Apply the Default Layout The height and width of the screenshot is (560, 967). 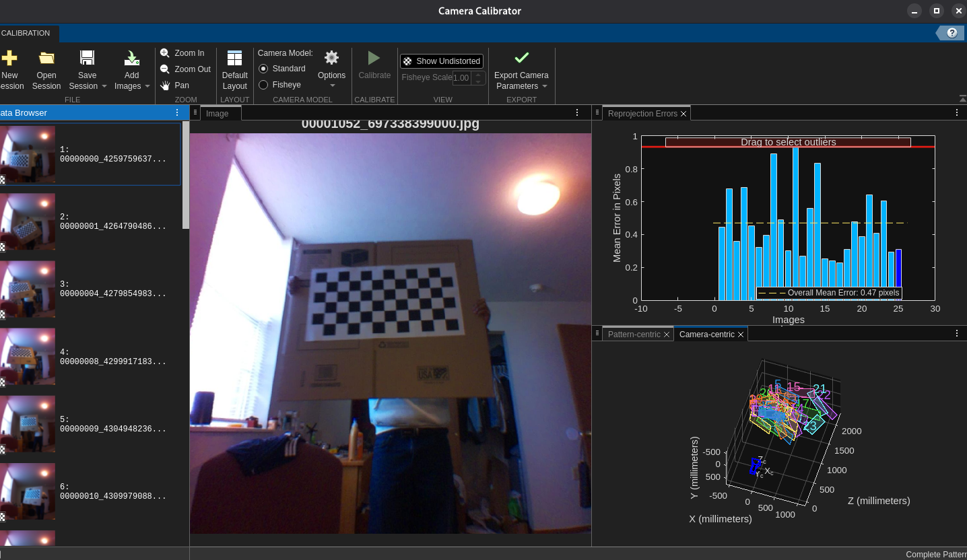[x=235, y=70]
